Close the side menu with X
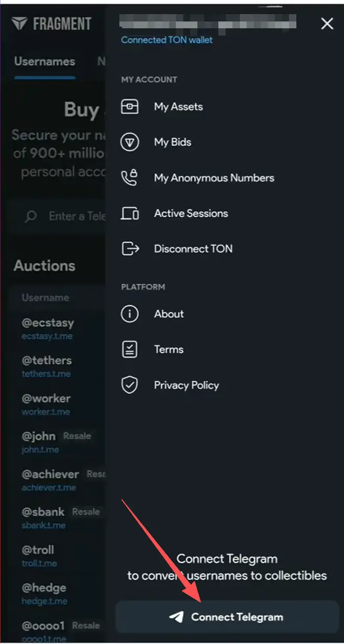Screen dimensions: 344x644 point(327,24)
